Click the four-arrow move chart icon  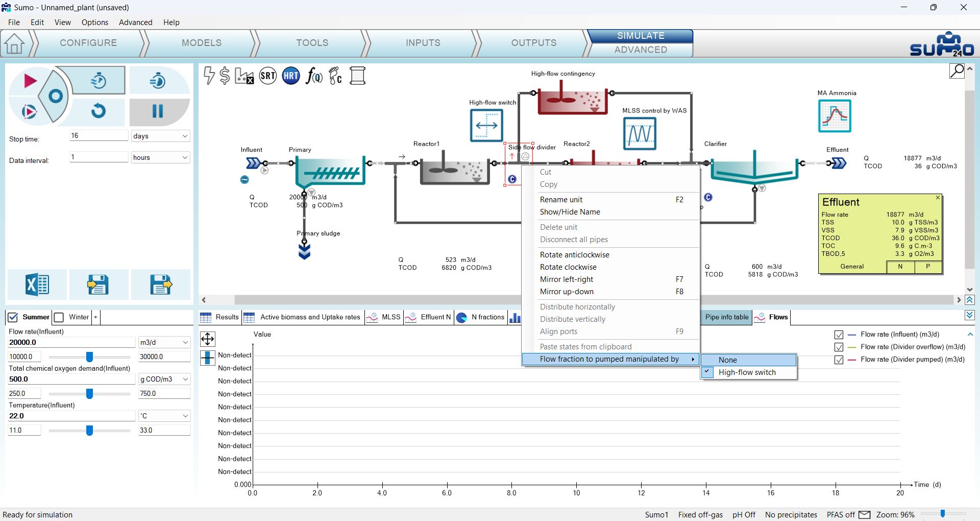(208, 339)
